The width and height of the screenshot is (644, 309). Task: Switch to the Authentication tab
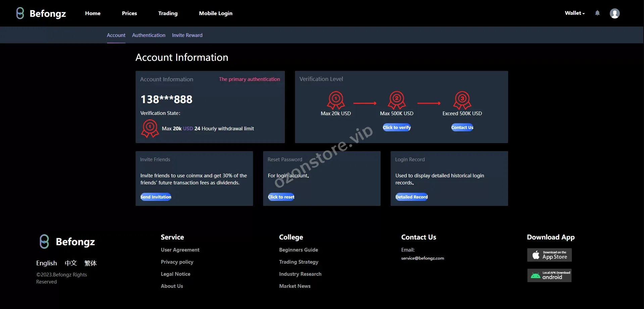pyautogui.click(x=149, y=35)
